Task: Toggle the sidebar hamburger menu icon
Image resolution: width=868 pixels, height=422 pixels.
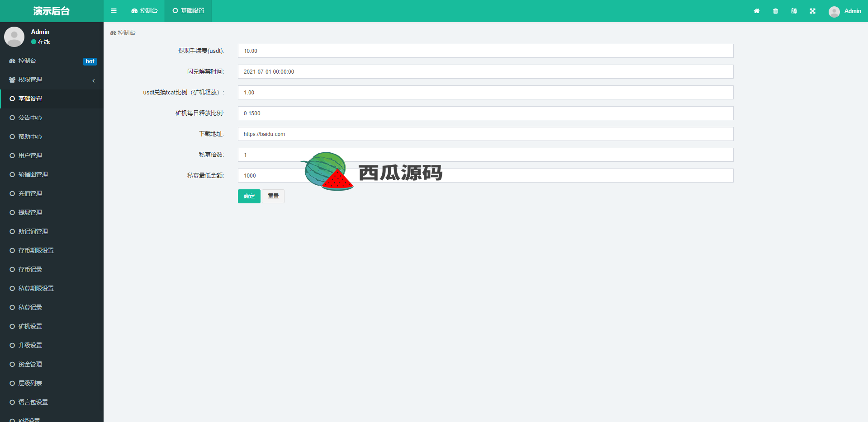Action: (114, 11)
